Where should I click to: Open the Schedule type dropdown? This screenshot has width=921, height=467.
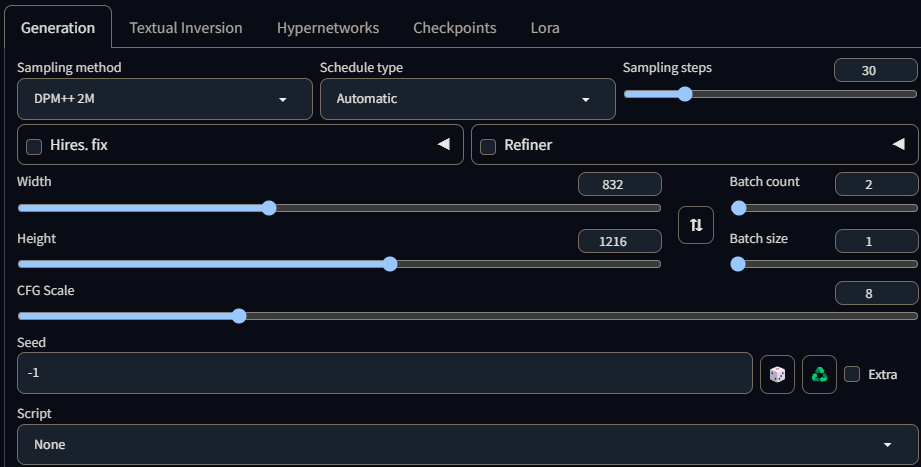[466, 100]
